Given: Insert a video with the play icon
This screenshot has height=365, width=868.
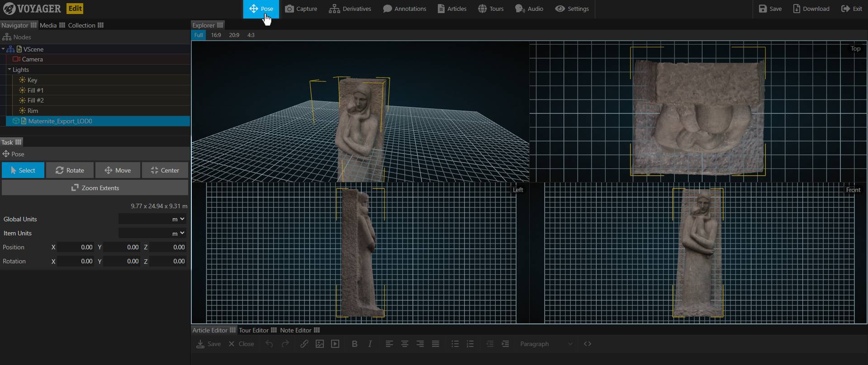Looking at the screenshot, I should (335, 344).
